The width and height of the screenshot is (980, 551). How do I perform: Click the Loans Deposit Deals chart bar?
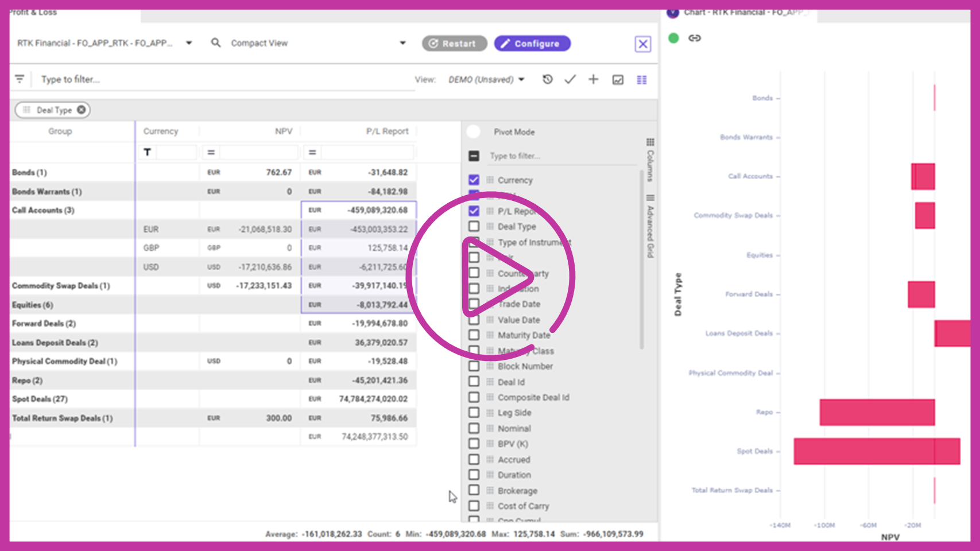click(x=952, y=333)
